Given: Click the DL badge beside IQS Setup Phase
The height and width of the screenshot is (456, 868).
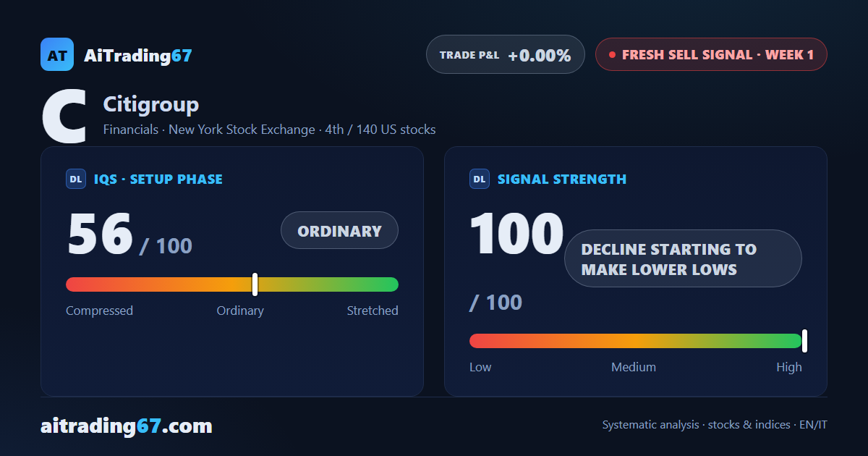Looking at the screenshot, I should [x=76, y=179].
